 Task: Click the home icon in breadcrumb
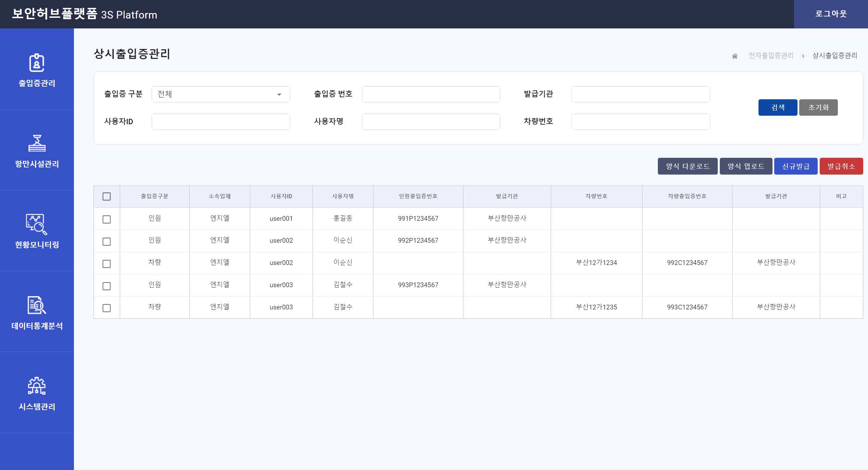coord(735,56)
